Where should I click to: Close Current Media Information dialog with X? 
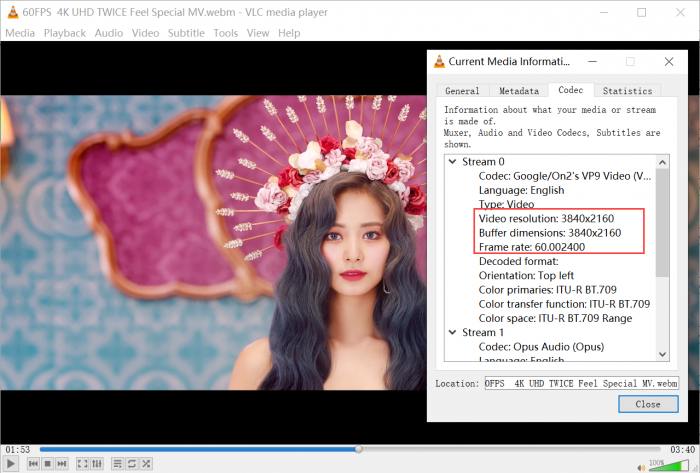point(669,62)
